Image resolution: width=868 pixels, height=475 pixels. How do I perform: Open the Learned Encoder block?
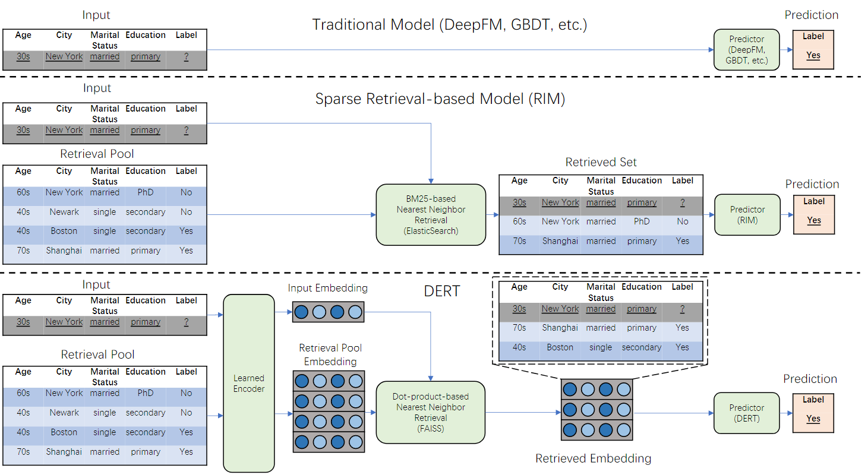(248, 383)
